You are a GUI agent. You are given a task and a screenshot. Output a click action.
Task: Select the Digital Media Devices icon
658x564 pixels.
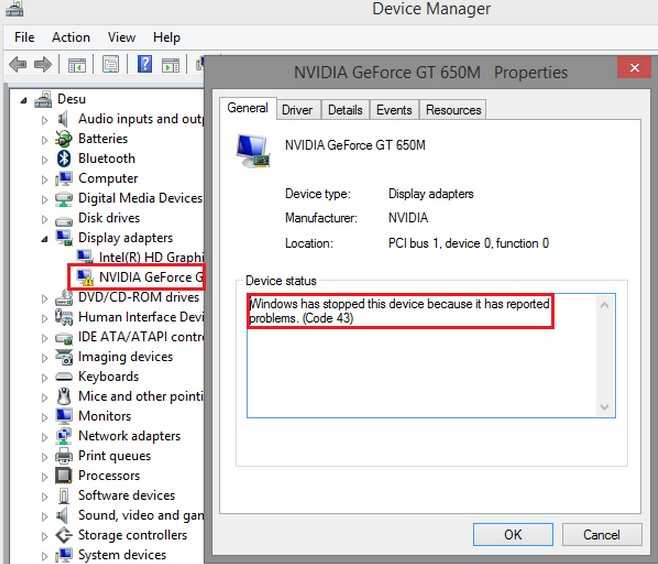[x=64, y=198]
